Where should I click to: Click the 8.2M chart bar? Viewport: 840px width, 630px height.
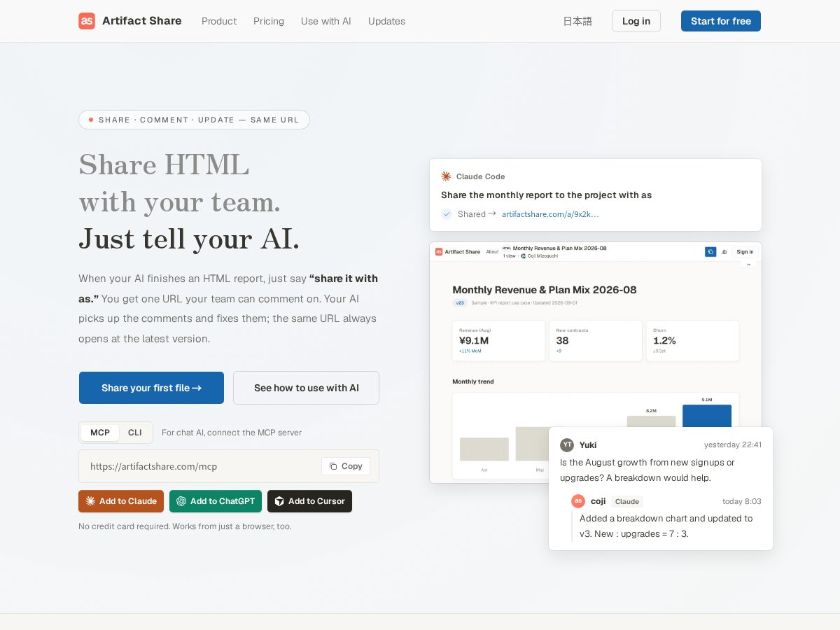pyautogui.click(x=651, y=421)
